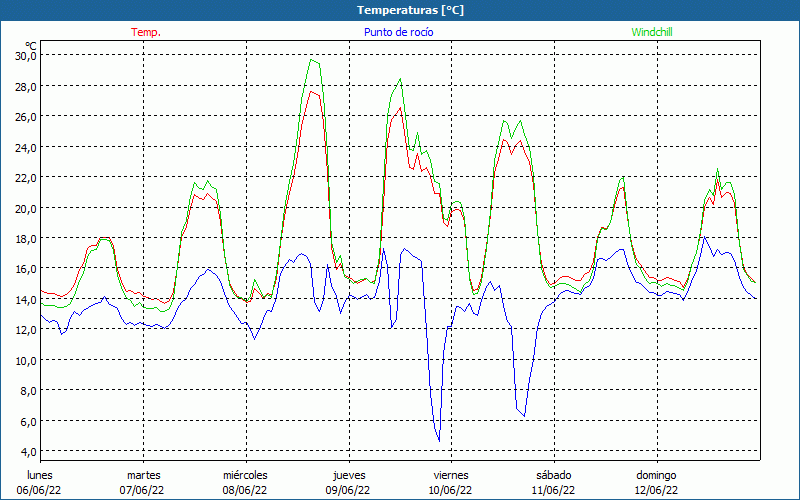Click the miércoles day label

pos(245,475)
